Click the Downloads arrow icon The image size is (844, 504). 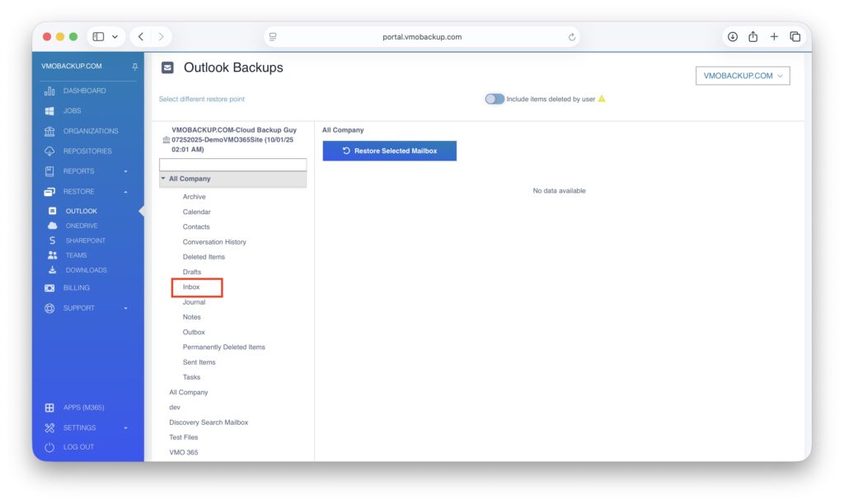(53, 270)
